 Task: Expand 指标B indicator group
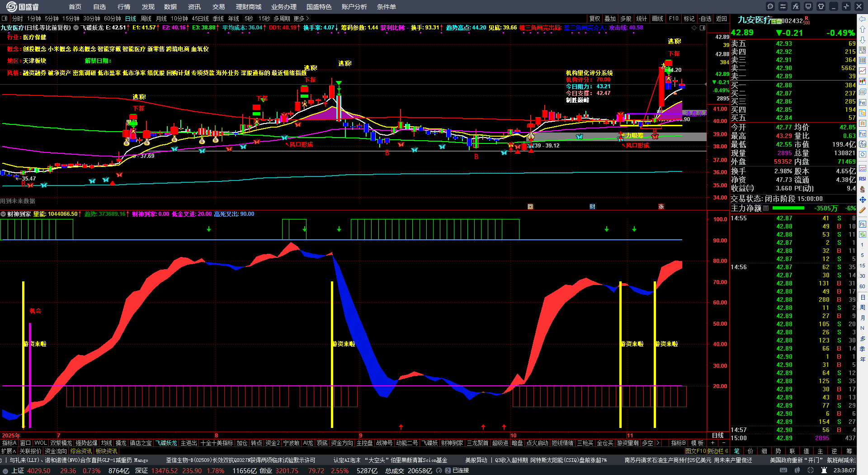[x=678, y=443]
